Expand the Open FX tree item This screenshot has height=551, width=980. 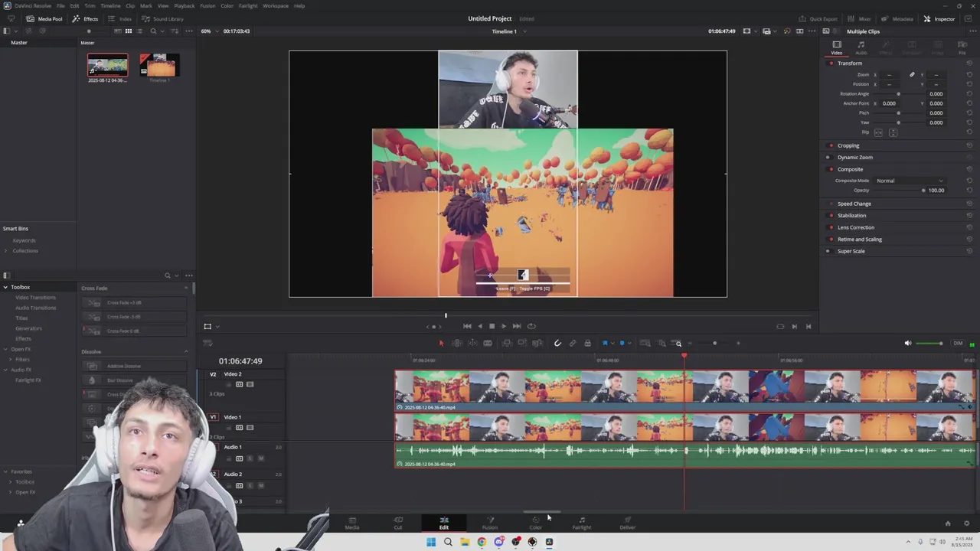(5, 349)
